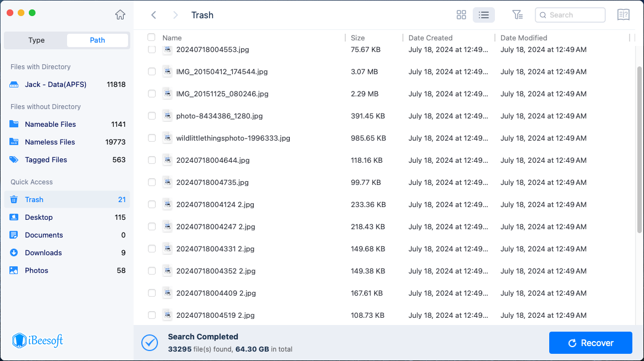Click file icon of wildlittlethingsphoto-1996333.jpg

(x=167, y=138)
